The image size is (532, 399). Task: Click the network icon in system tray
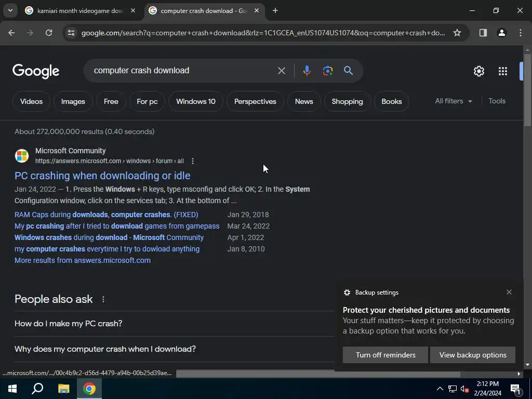point(453,389)
